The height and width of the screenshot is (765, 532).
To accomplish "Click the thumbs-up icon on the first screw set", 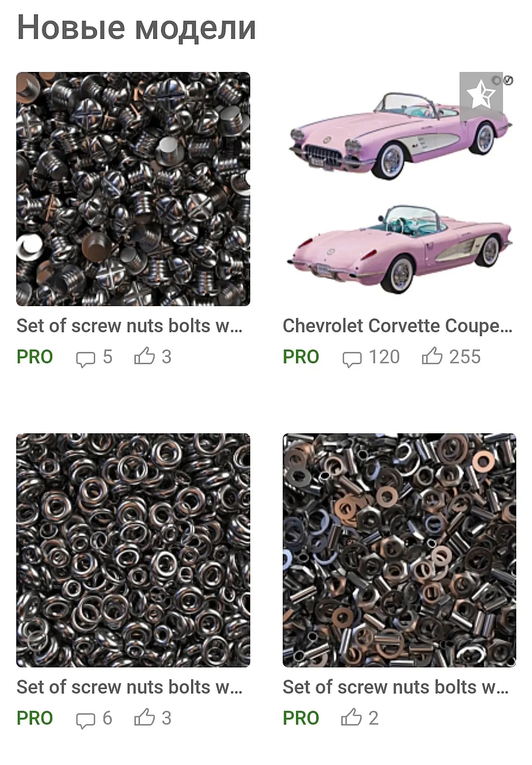I will 144,356.
